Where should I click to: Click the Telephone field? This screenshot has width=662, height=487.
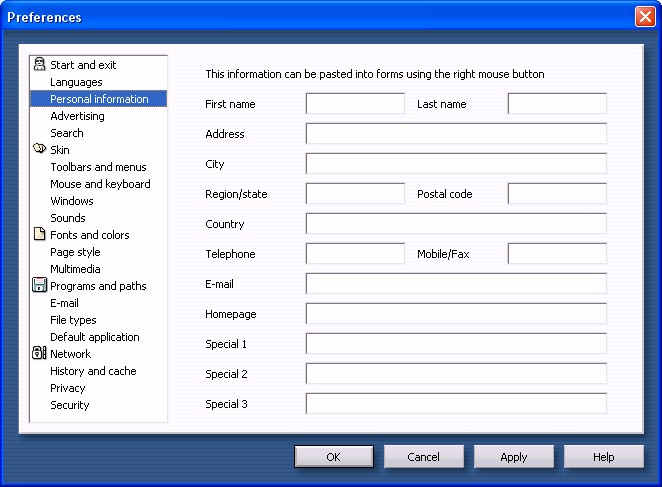click(x=355, y=253)
